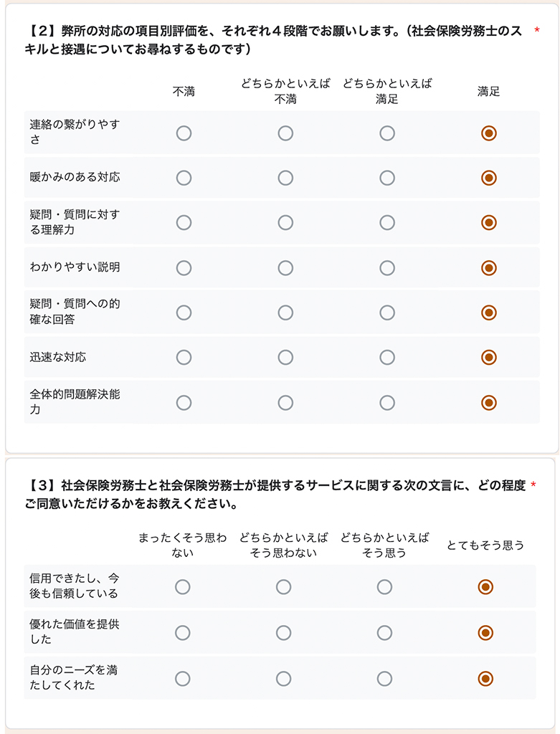Select どちらかといえば不満 for 連絡の繋がりやすさ
This screenshot has width=560, height=734.
285,133
